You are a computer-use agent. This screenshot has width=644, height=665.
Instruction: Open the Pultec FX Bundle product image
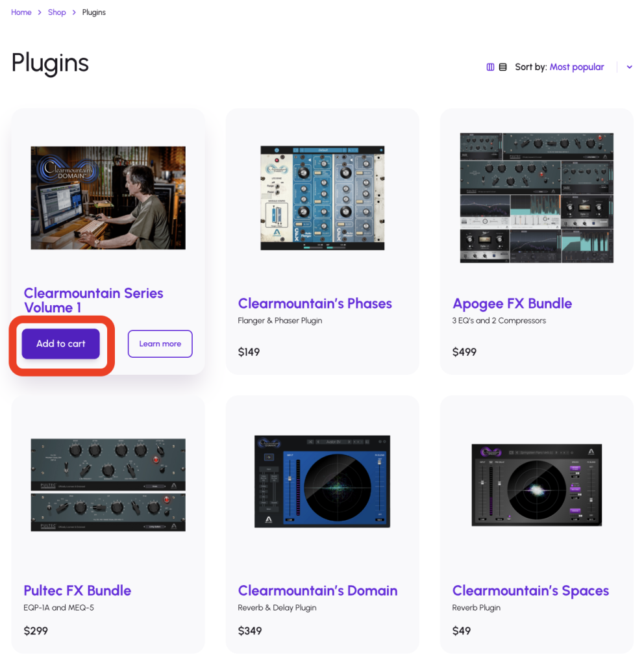(x=108, y=484)
